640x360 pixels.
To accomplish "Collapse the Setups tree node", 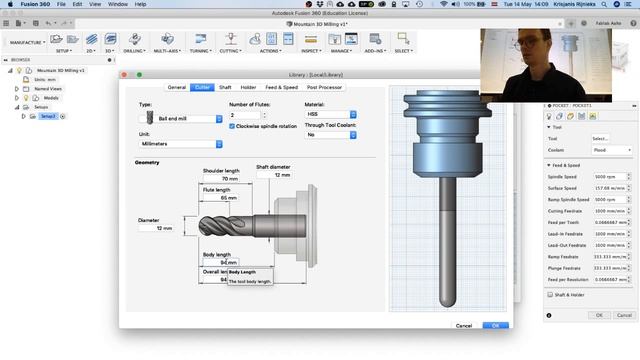I will [17, 107].
